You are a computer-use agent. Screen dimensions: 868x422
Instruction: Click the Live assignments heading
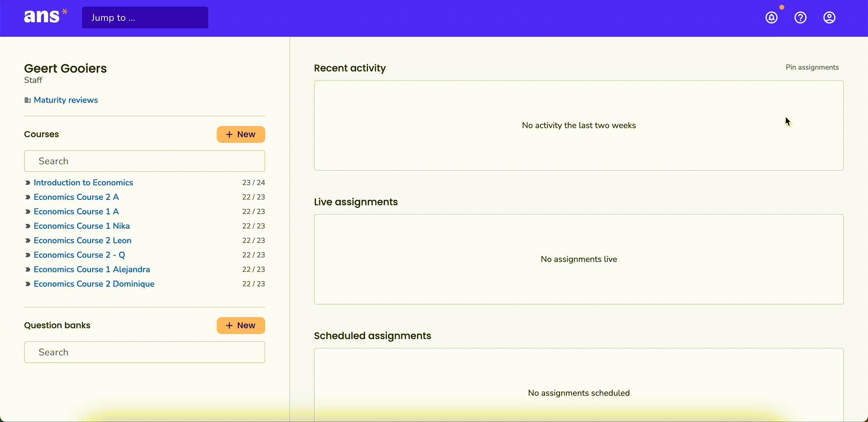coord(356,202)
